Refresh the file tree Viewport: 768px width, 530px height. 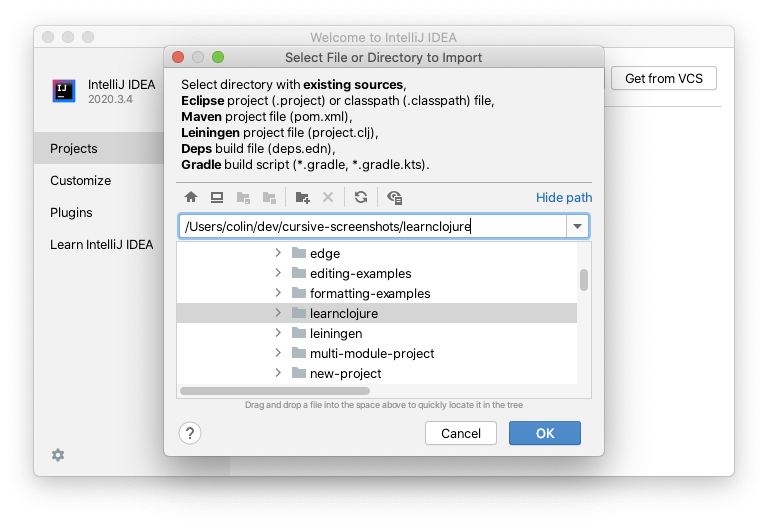[x=361, y=197]
